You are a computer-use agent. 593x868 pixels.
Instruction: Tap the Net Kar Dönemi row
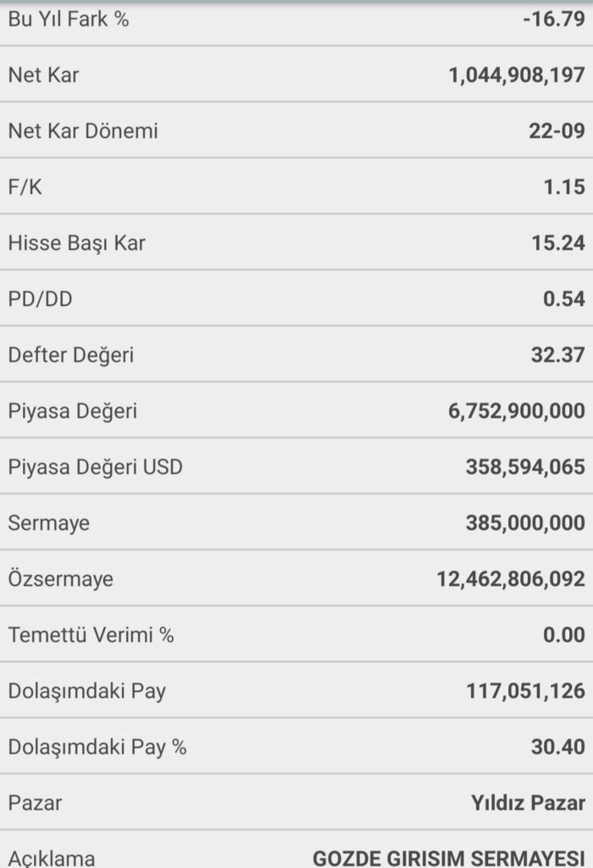[296, 130]
